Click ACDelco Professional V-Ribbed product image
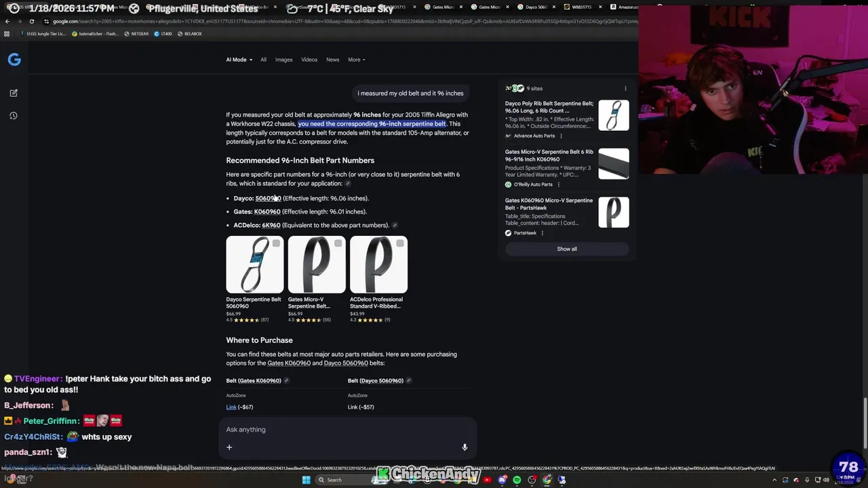Screen dimensions: 868x488 click(x=378, y=264)
